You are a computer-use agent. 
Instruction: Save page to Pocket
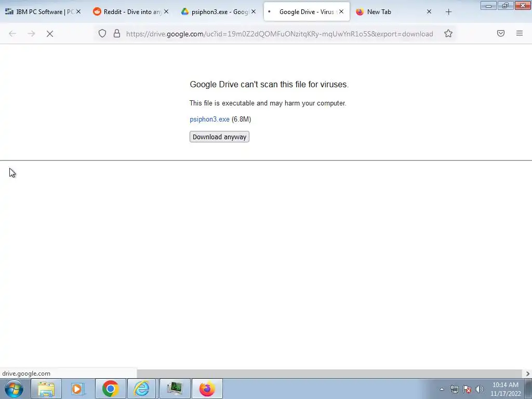click(x=500, y=33)
